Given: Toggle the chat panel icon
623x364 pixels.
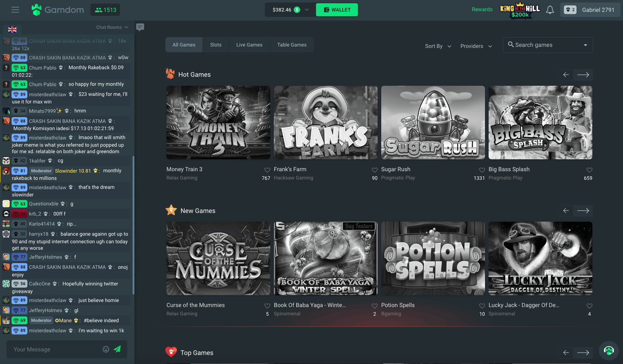Looking at the screenshot, I should [140, 27].
